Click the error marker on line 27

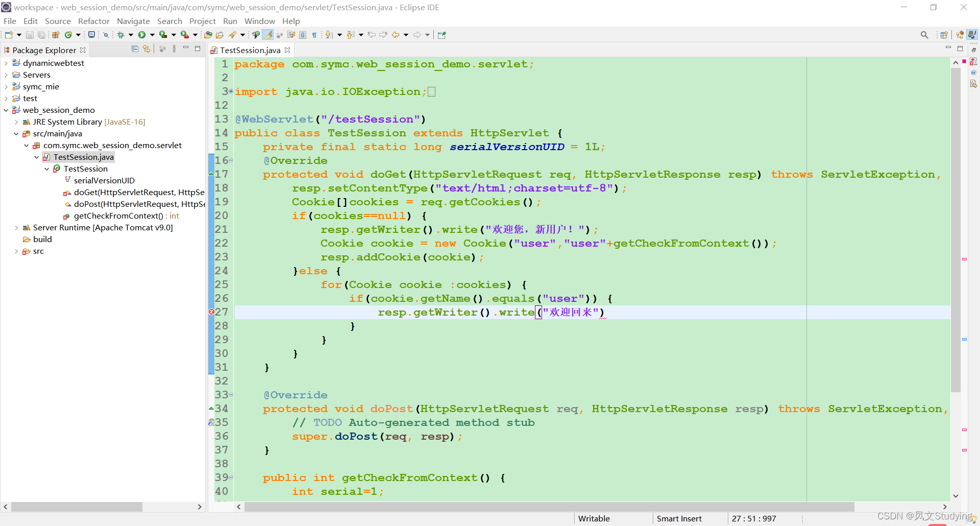click(x=211, y=312)
